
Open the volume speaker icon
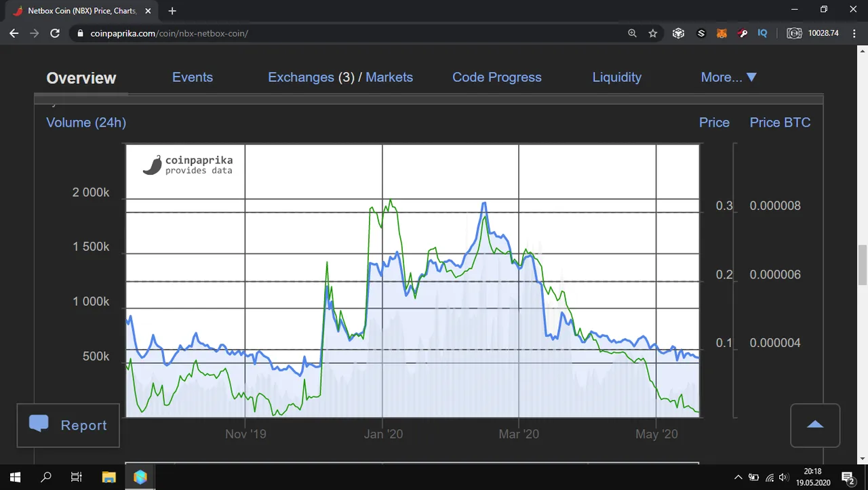tap(784, 478)
